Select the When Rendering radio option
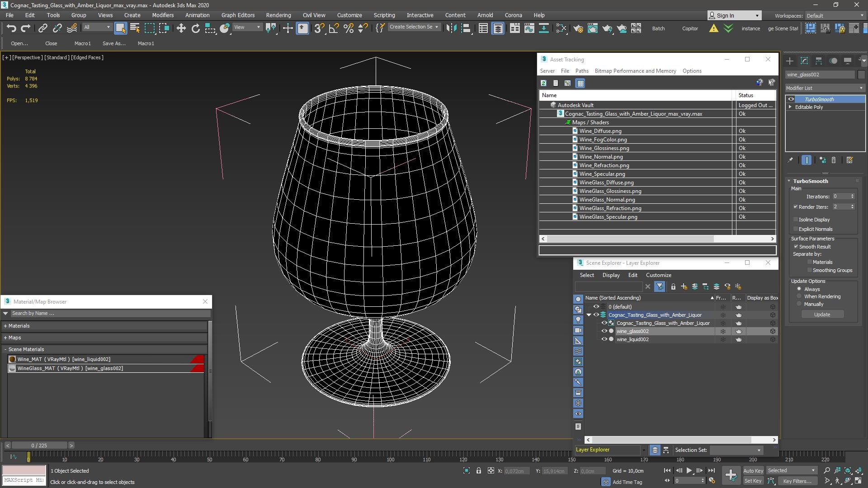 tap(799, 296)
